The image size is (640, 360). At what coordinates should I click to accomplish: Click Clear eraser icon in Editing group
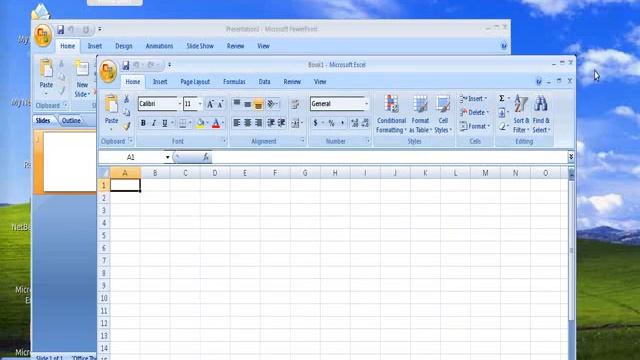pyautogui.click(x=502, y=127)
